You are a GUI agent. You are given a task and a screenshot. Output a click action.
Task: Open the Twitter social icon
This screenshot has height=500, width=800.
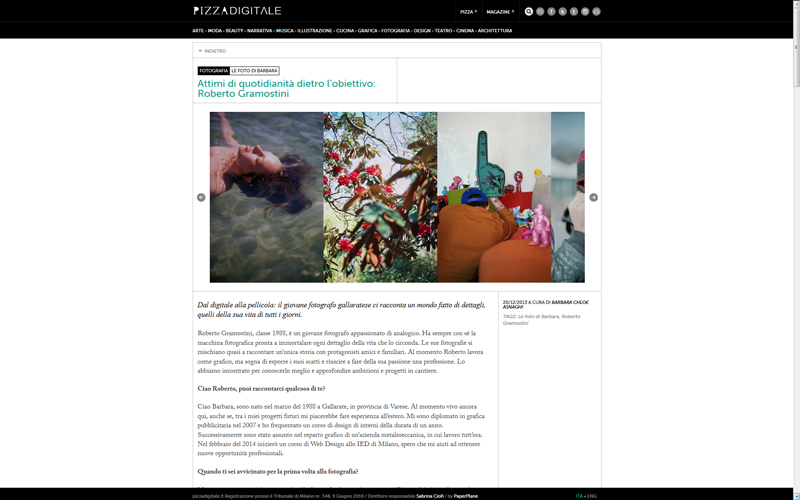pos(563,11)
